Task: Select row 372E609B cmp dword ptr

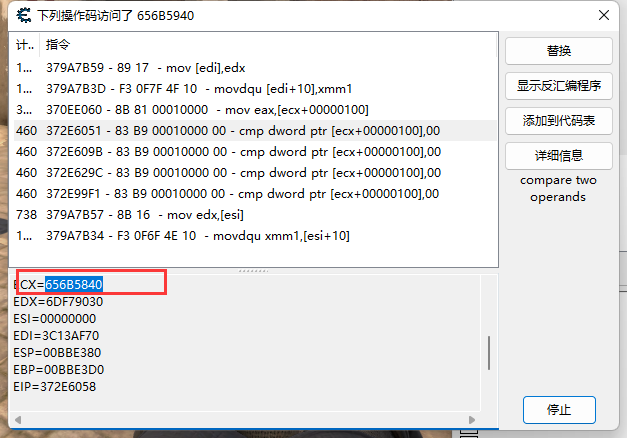Action: pyautogui.click(x=255, y=152)
